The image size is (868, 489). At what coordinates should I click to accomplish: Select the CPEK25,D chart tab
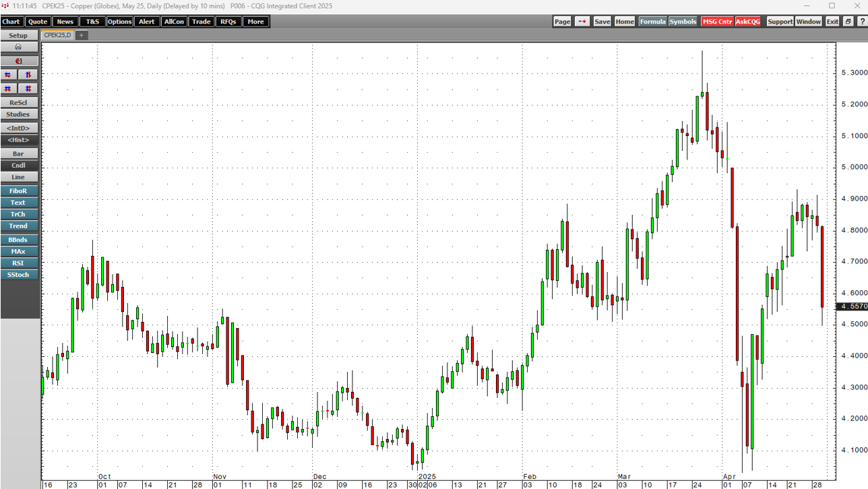click(x=57, y=35)
